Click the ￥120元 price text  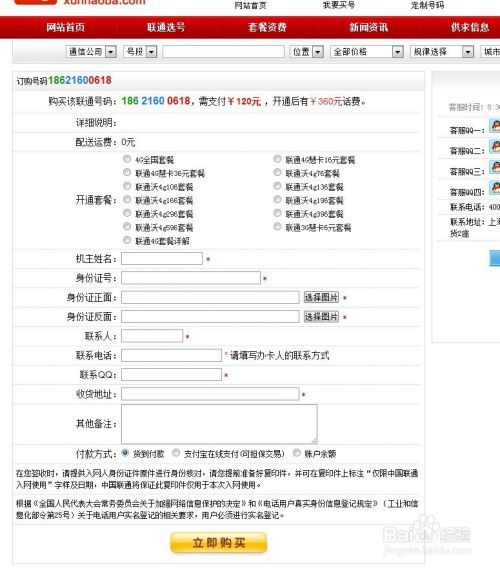244,101
